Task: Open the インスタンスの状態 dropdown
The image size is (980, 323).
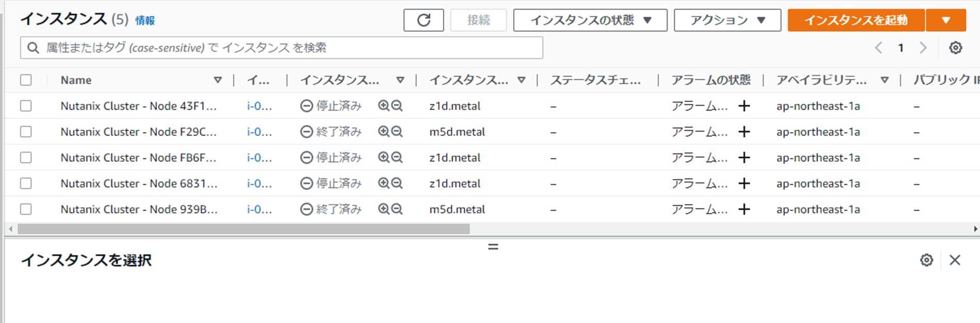Action: coord(590,20)
